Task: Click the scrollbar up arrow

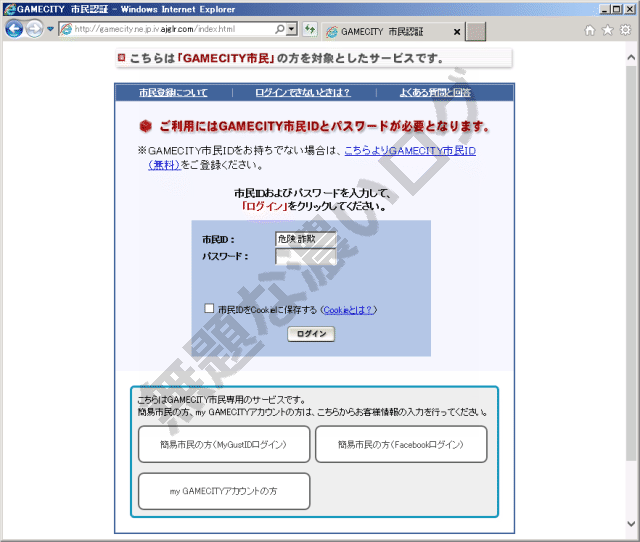Action: 631,58
